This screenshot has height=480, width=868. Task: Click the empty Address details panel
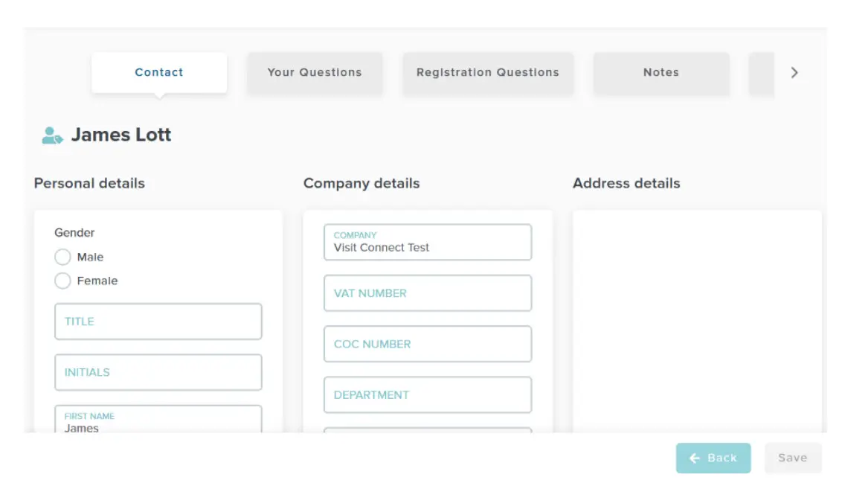click(697, 320)
